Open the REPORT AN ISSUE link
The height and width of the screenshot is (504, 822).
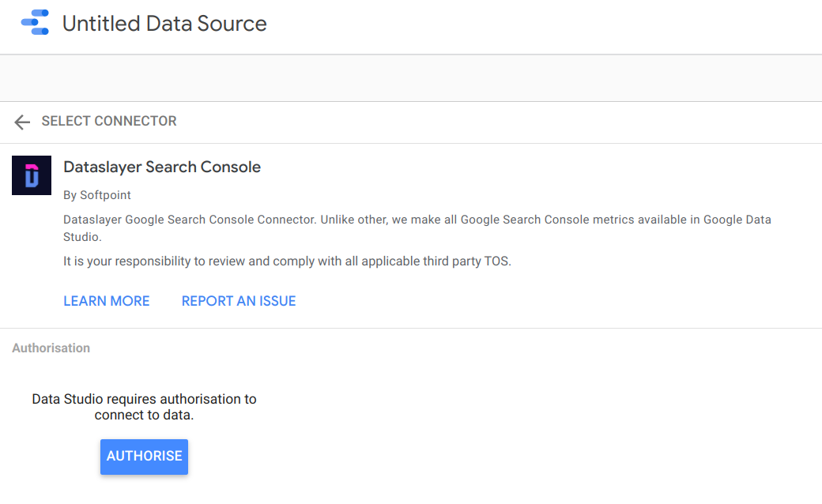point(239,301)
